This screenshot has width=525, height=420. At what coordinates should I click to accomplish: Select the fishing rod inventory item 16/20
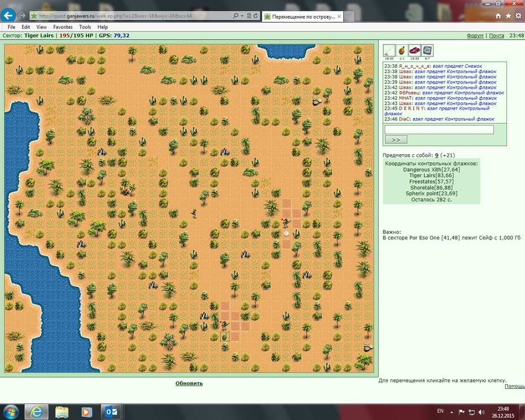pos(389,50)
